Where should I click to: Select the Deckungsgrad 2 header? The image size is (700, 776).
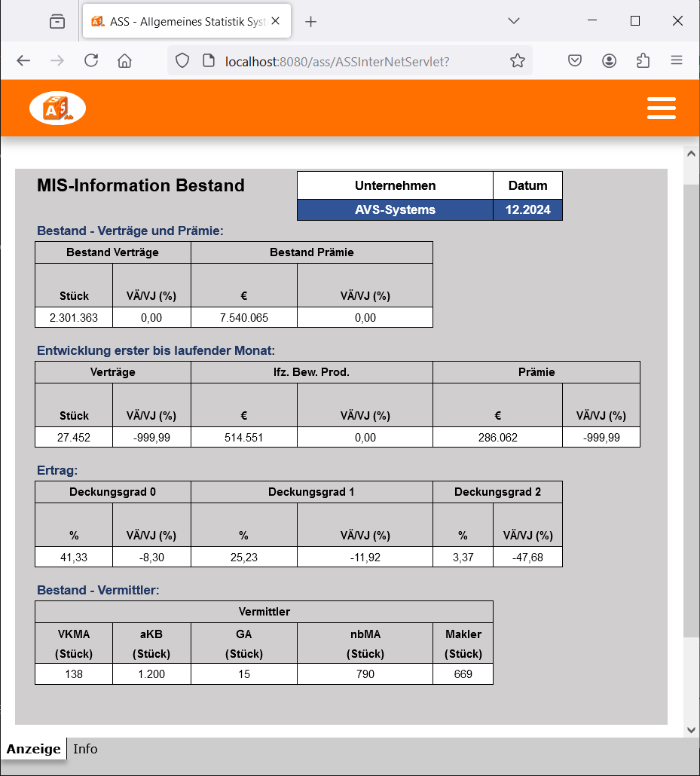pos(497,492)
